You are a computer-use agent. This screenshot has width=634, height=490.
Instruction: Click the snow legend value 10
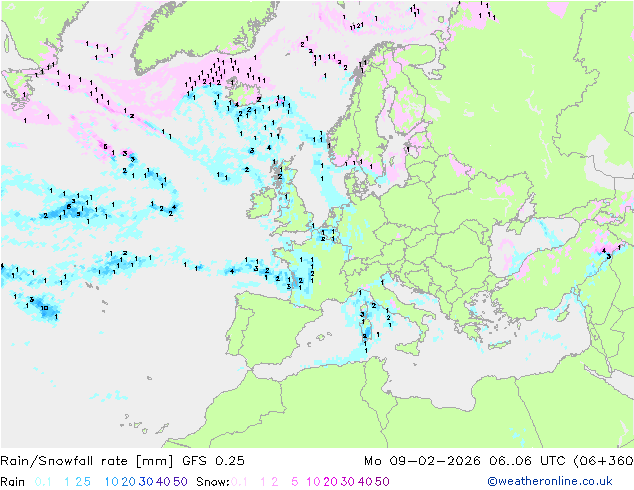[313, 482]
